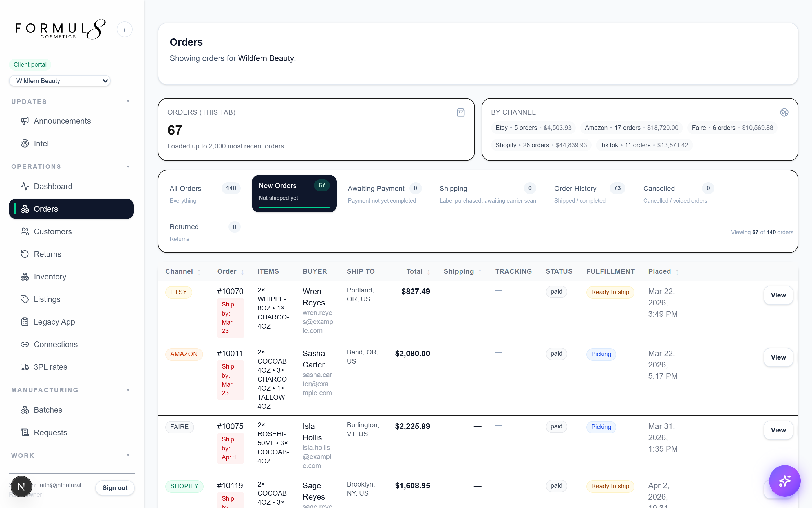Click the Formul8 Cosmetics logo
The image size is (812, 508).
click(x=60, y=30)
